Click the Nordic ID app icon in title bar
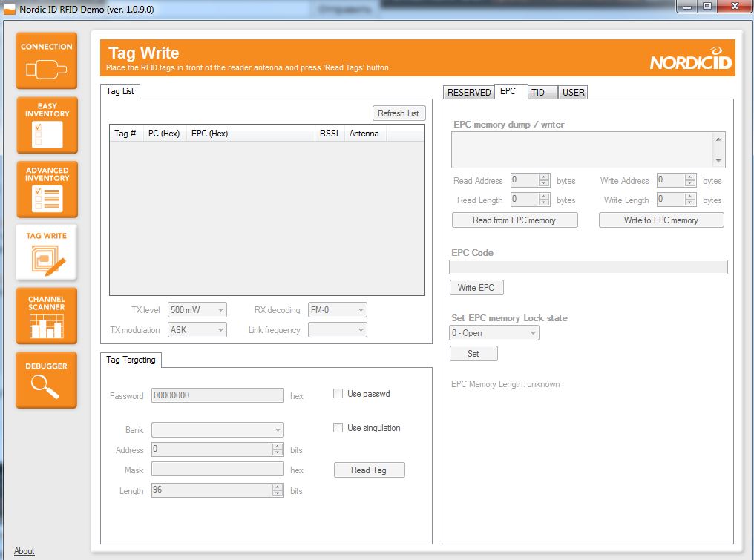The height and width of the screenshot is (560, 754). click(x=9, y=9)
